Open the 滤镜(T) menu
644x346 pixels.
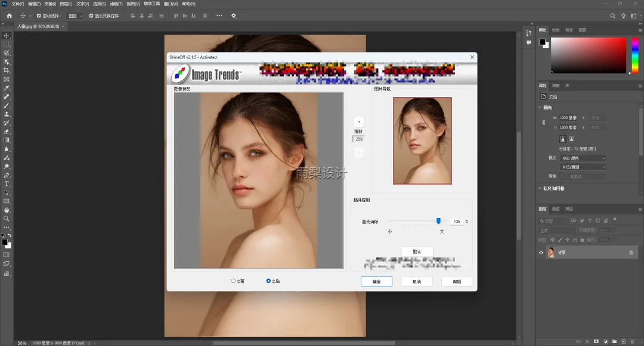[116, 4]
